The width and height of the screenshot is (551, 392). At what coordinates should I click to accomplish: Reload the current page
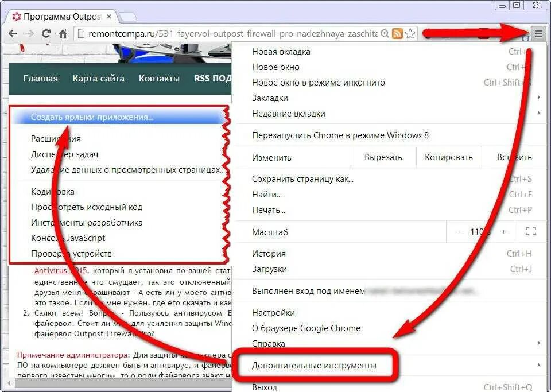[x=46, y=34]
